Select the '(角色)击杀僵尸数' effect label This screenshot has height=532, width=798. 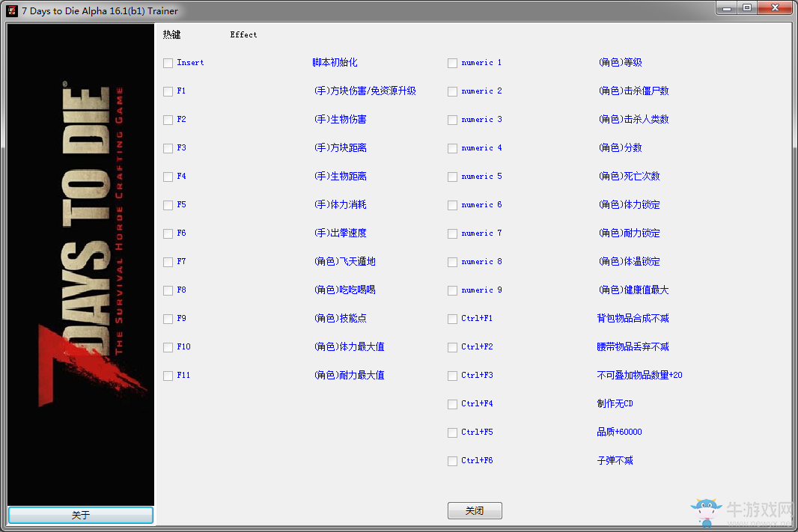633,91
